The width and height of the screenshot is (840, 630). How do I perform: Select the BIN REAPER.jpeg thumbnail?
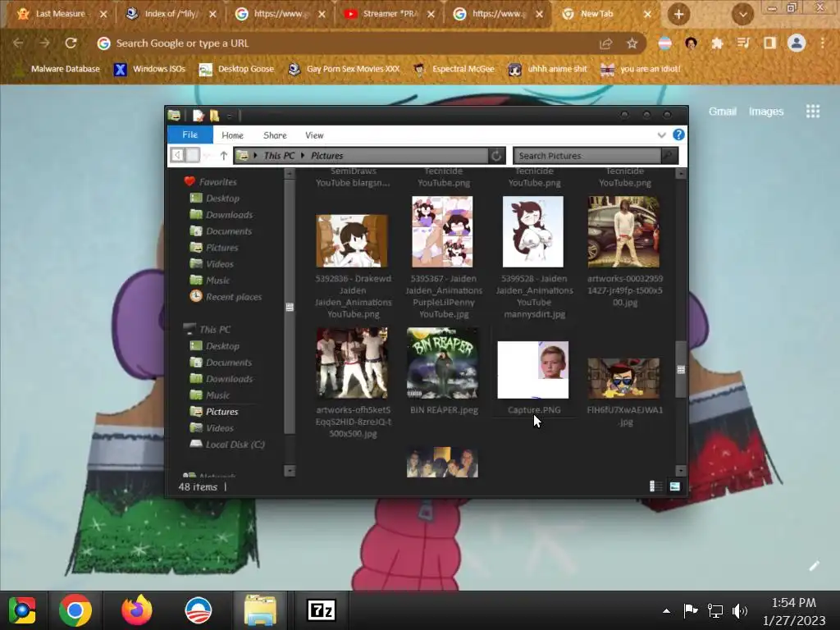442,363
